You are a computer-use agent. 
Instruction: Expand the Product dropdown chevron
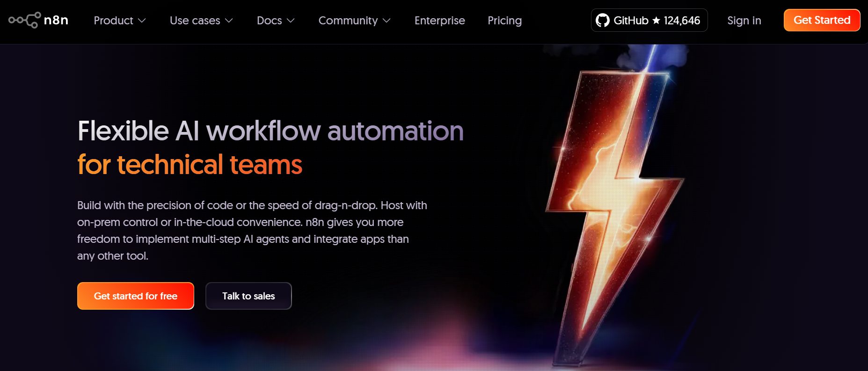click(x=142, y=21)
